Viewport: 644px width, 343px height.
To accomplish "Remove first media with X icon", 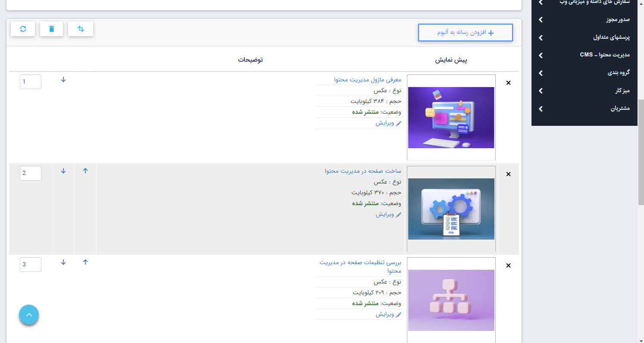I will tap(508, 83).
